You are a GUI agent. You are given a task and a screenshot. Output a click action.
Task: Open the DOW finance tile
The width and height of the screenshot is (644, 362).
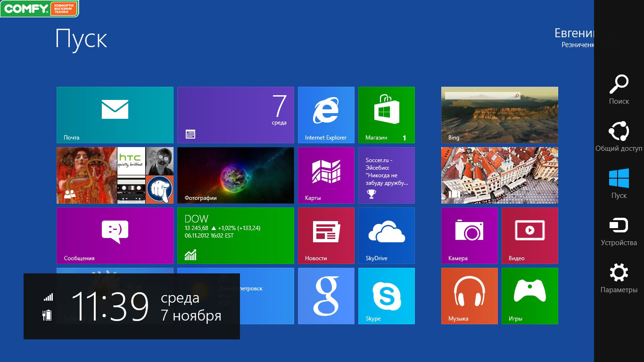236,236
